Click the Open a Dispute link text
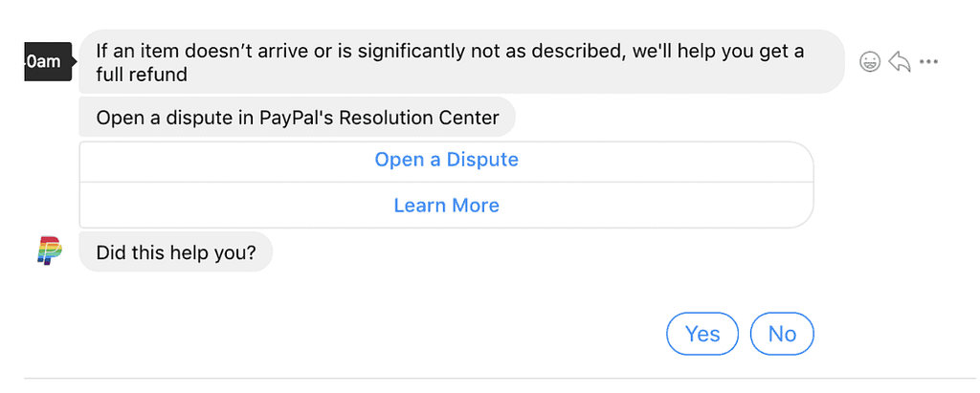 tap(446, 160)
